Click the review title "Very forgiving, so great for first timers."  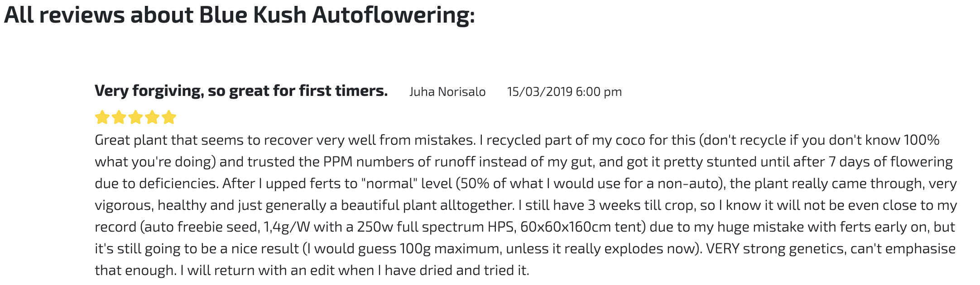(x=241, y=91)
